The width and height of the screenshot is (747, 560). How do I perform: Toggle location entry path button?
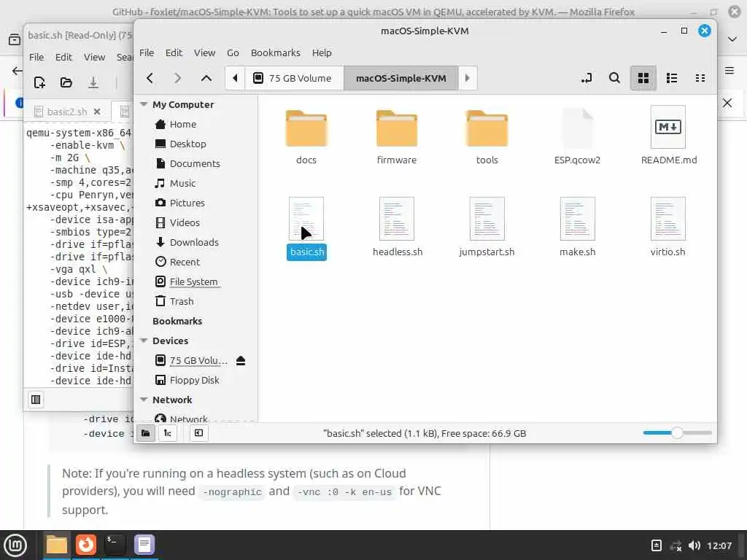(x=587, y=78)
